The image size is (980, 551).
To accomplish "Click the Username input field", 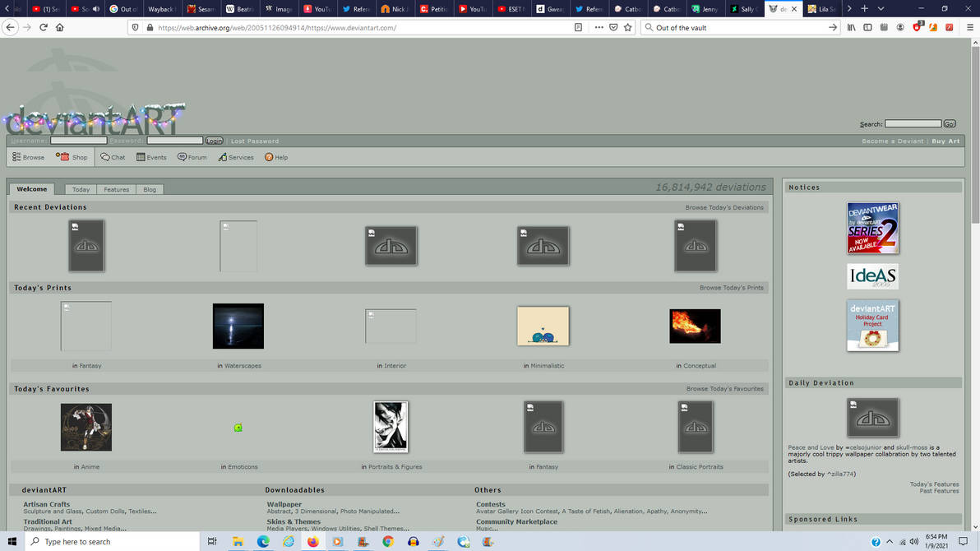I will pos(79,141).
